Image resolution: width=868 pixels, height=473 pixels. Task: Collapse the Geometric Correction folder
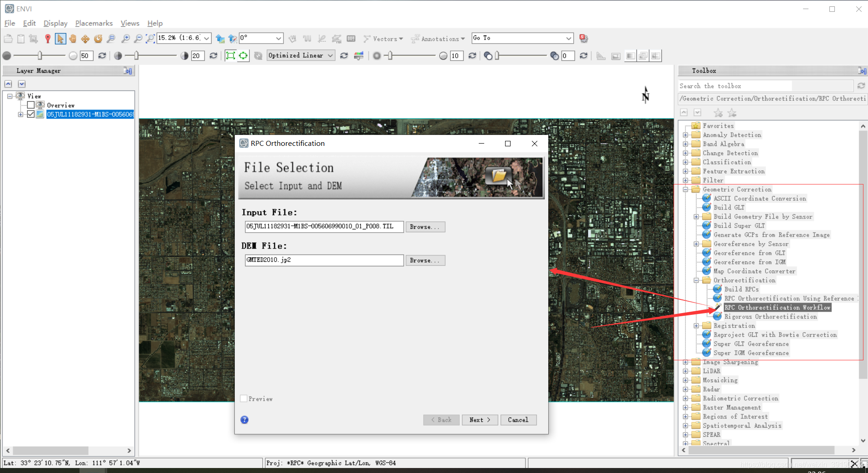click(685, 189)
